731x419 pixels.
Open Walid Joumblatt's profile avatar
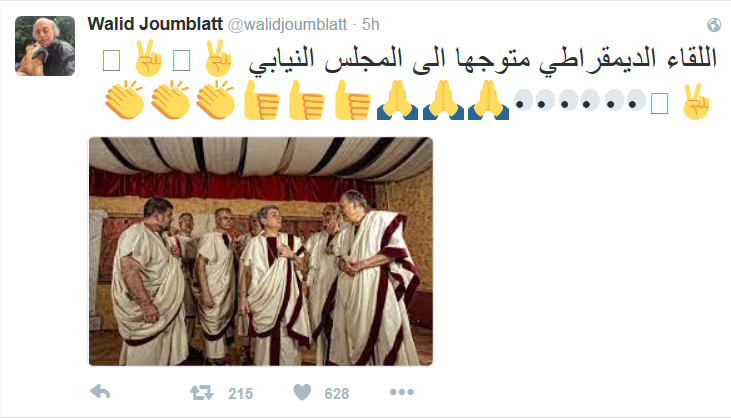[x=45, y=46]
